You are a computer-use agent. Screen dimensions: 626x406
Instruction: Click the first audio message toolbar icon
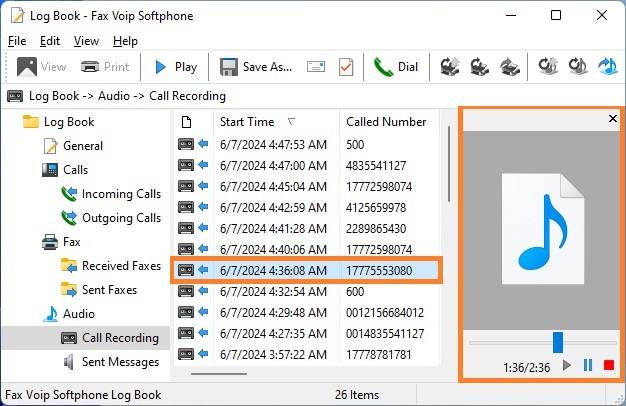click(548, 66)
